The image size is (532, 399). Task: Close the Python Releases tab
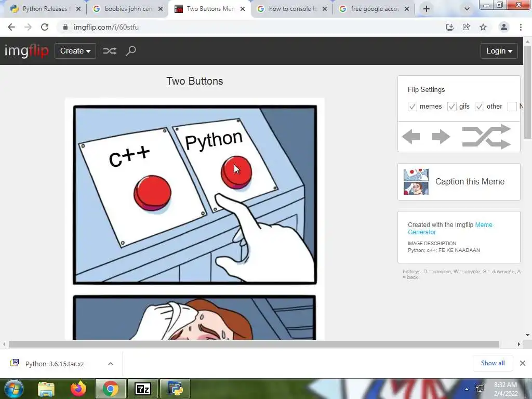(78, 9)
